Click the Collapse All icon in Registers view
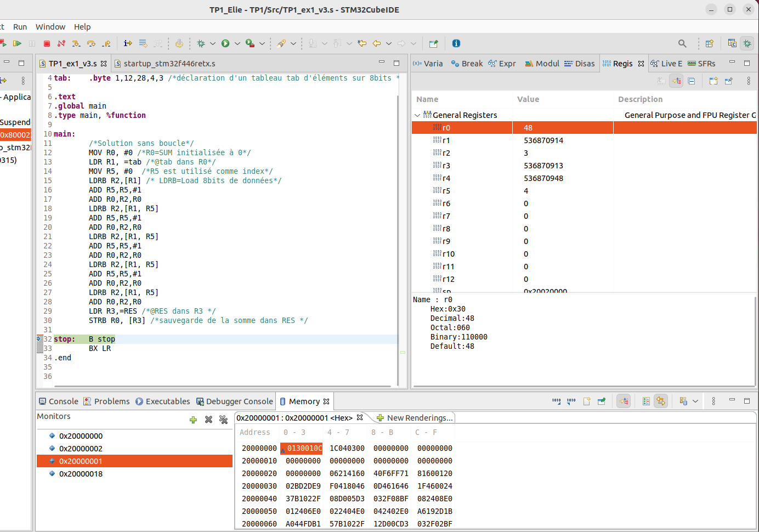The height and width of the screenshot is (532, 759). pyautogui.click(x=692, y=81)
